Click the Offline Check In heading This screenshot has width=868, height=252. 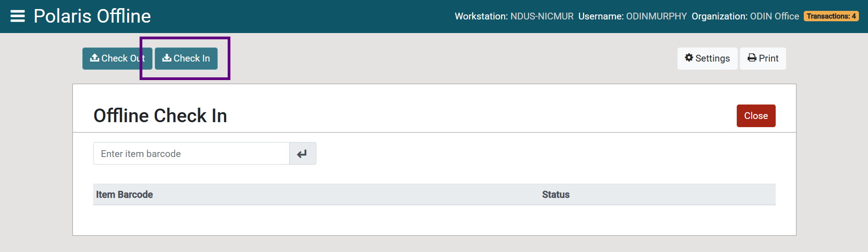pos(160,116)
